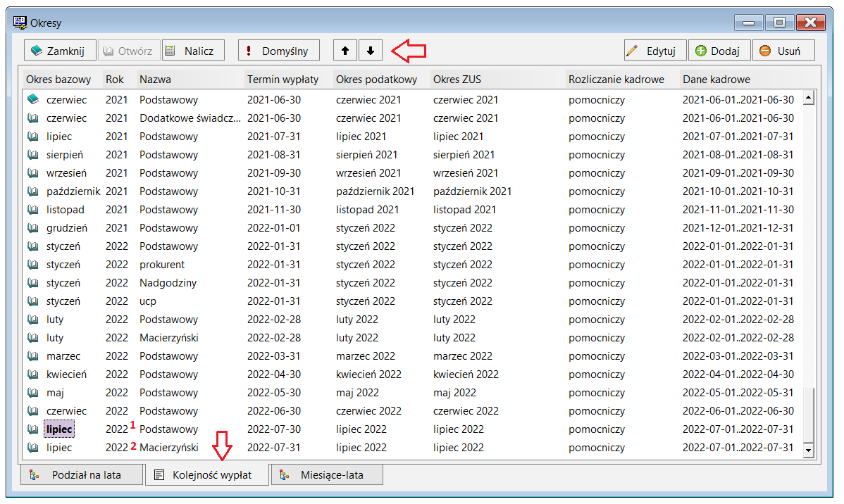Sort by Termin wypłaty column header
The height and width of the screenshot is (504, 844).
coord(283,79)
